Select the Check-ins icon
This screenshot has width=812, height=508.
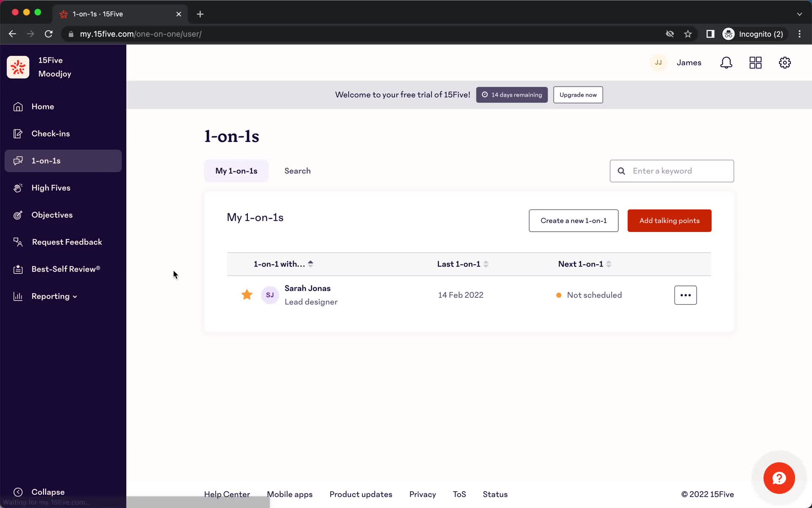(17, 133)
